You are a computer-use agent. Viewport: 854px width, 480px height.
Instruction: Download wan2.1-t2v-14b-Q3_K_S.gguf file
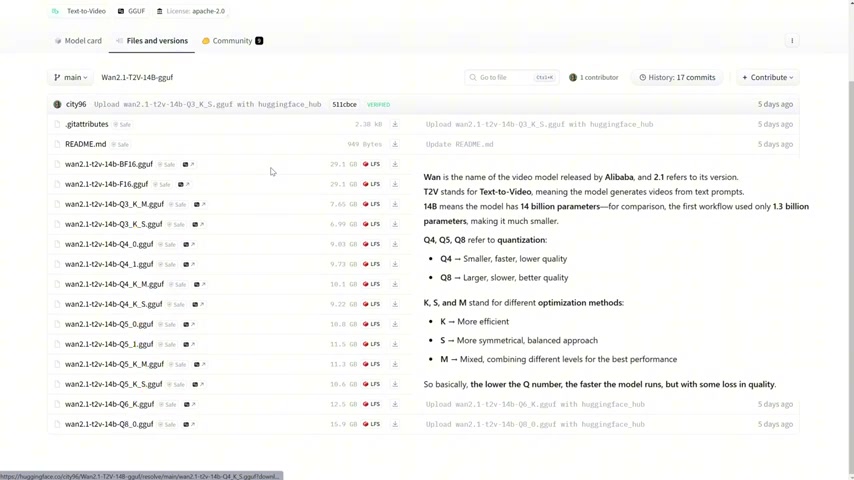coord(395,224)
